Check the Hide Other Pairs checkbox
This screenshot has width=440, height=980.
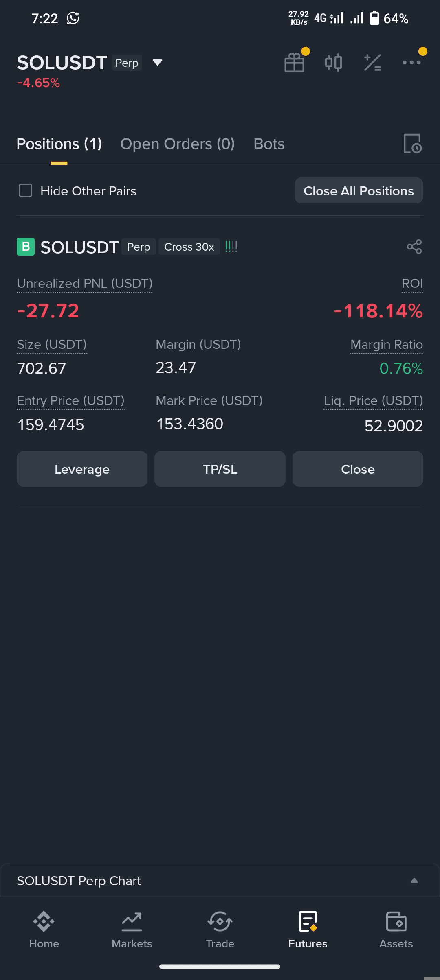click(x=26, y=190)
